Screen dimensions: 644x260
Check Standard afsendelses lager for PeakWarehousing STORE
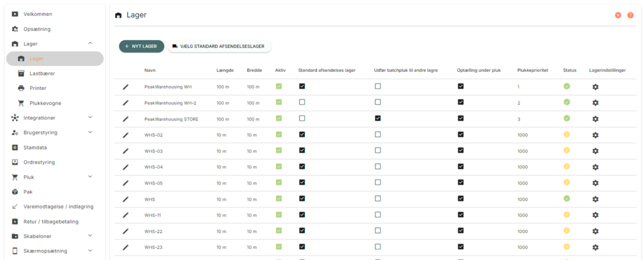pyautogui.click(x=302, y=118)
